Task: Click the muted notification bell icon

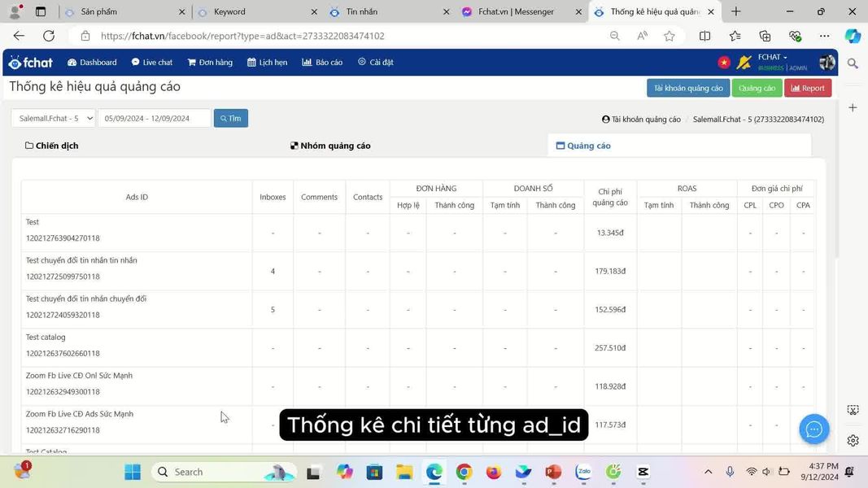Action: pos(744,63)
